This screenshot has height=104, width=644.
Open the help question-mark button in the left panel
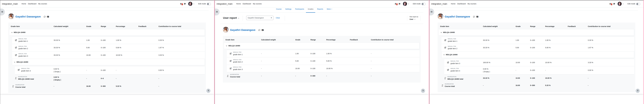coord(208,91)
